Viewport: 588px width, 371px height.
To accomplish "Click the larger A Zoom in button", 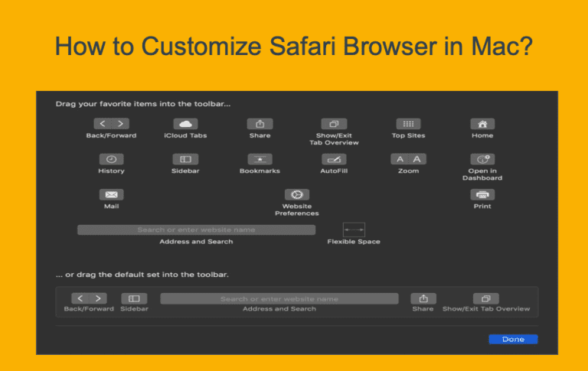I will (417, 159).
